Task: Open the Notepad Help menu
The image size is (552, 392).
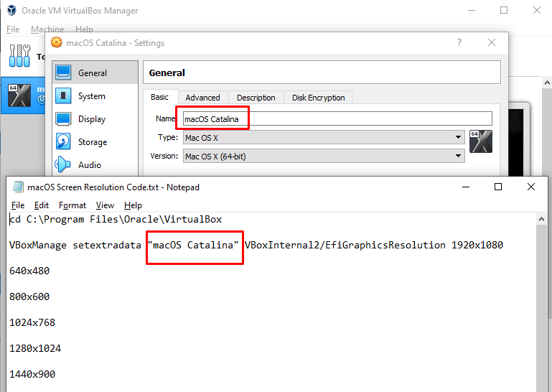Action: pos(133,205)
